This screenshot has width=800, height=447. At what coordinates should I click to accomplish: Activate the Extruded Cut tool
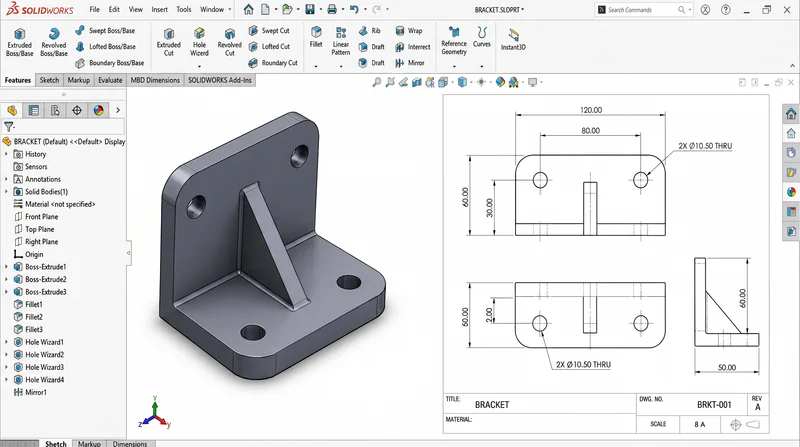point(169,42)
